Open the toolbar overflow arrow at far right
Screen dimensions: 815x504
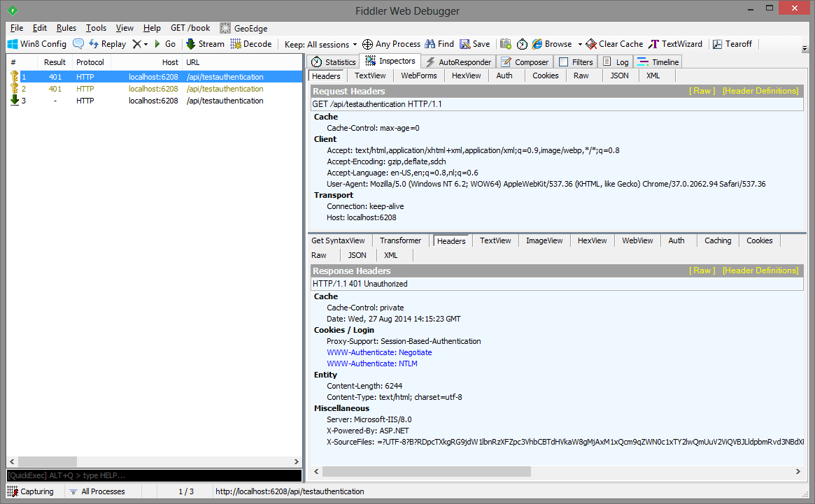point(805,48)
